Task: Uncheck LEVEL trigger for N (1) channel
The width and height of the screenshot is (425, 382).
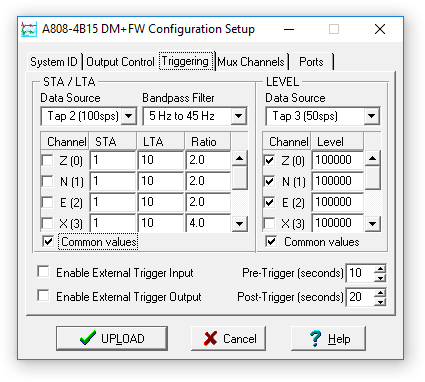Action: [269, 182]
